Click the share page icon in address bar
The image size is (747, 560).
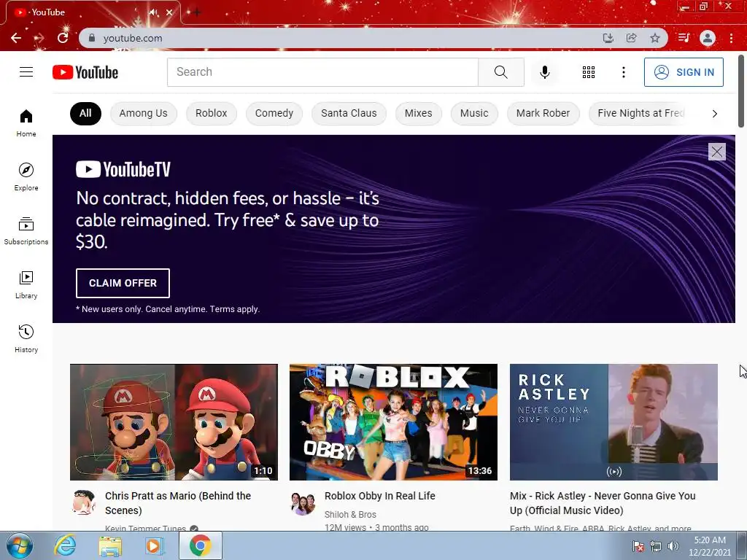tap(632, 38)
